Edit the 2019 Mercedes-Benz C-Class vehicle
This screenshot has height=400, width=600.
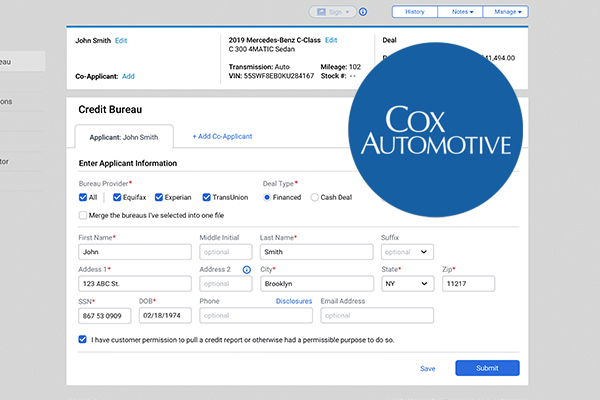point(331,40)
